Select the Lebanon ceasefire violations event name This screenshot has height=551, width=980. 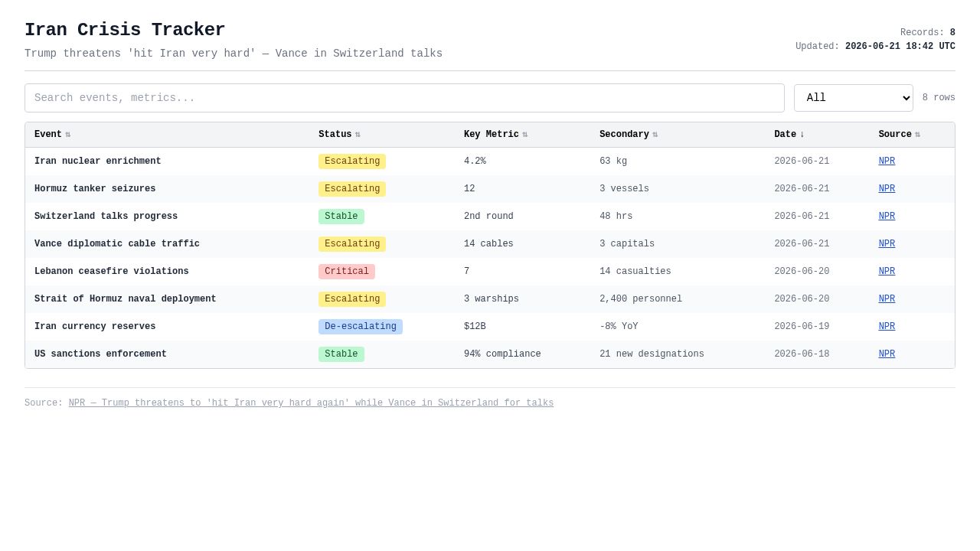pyautogui.click(x=112, y=272)
